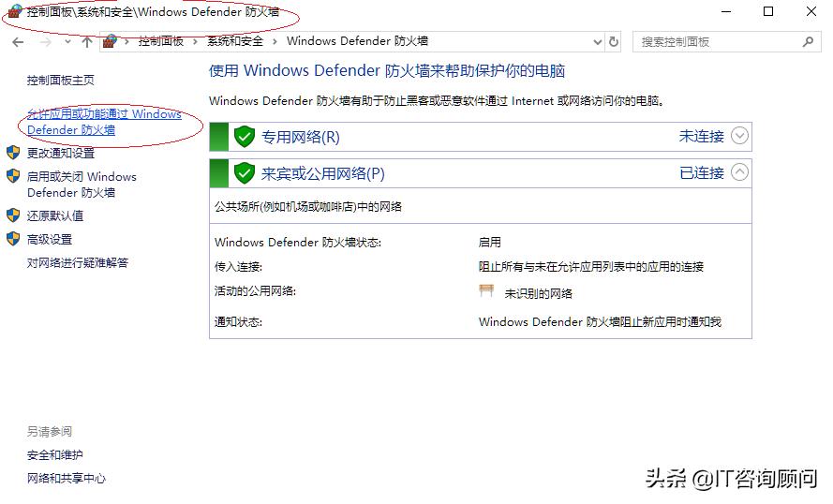Click the refresh button beside address bar
Viewport: 833px width, 504px height.
coord(614,42)
